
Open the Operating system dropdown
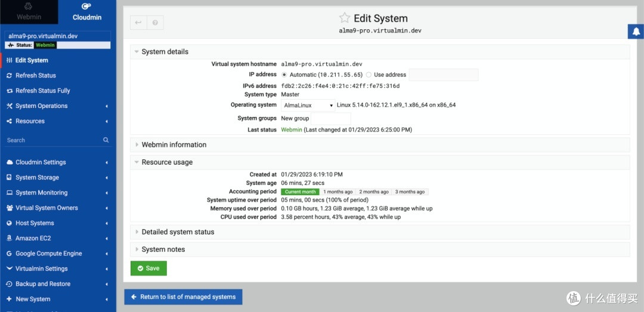pyautogui.click(x=308, y=105)
